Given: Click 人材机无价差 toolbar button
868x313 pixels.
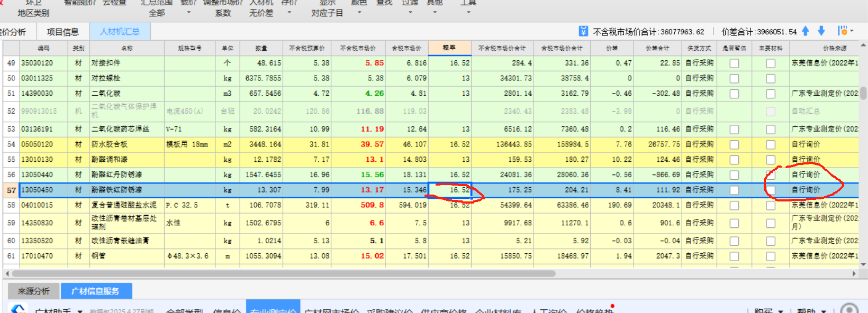Looking at the screenshot, I should pos(261,7).
